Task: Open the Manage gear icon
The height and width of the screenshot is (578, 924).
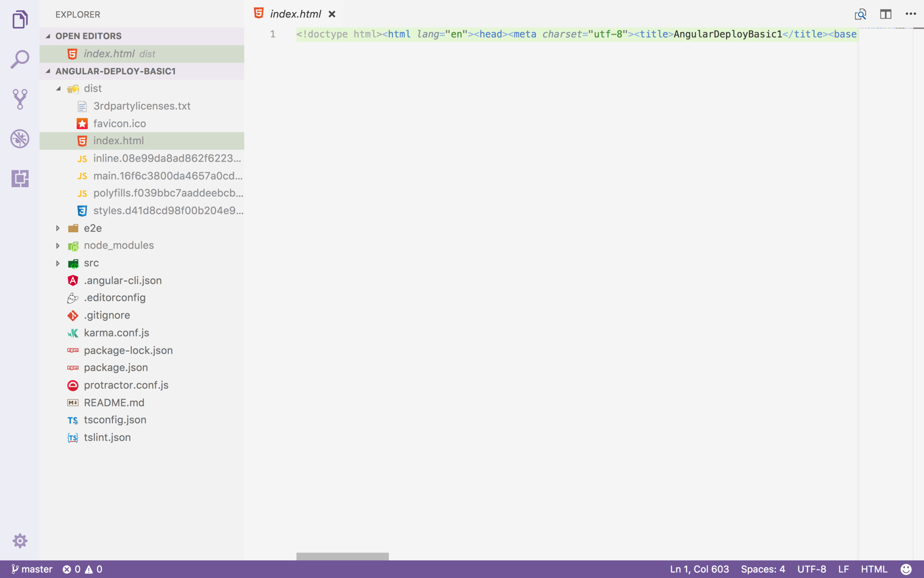Action: [20, 541]
